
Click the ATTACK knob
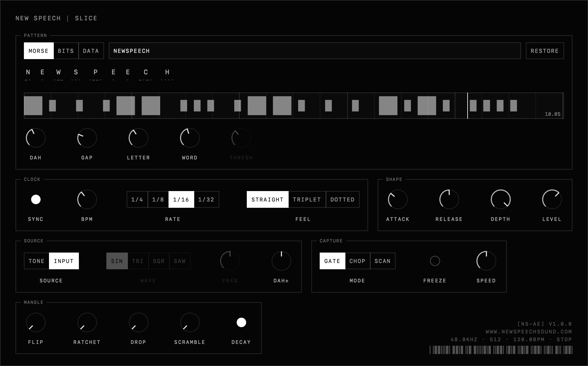[x=398, y=199]
